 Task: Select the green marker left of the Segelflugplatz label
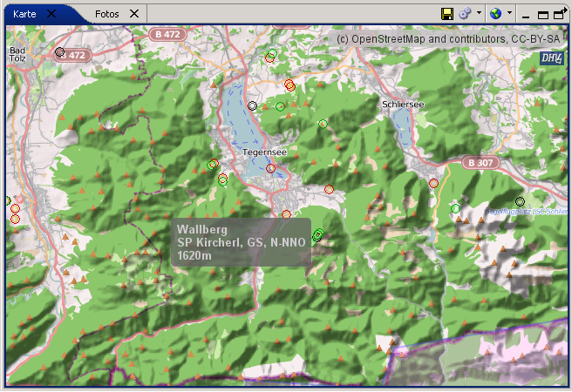point(455,209)
